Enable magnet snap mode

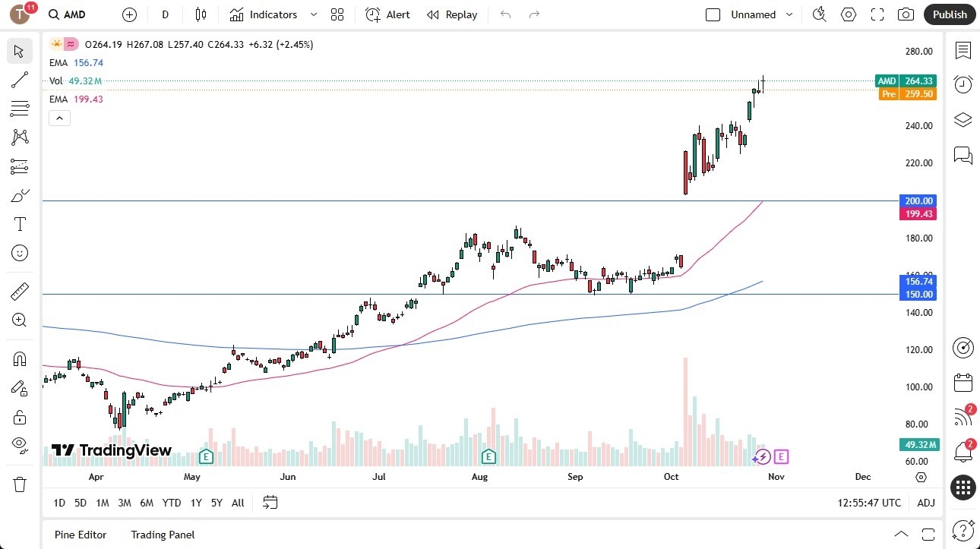[19, 358]
